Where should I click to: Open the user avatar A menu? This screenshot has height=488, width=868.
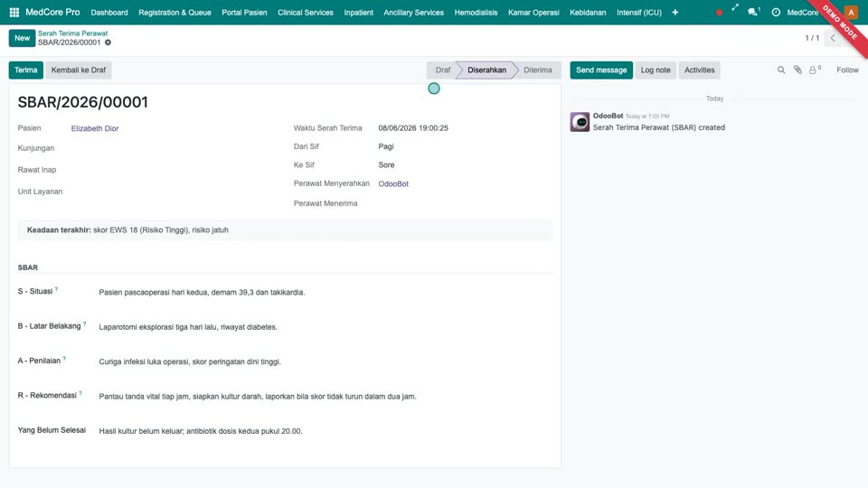851,12
